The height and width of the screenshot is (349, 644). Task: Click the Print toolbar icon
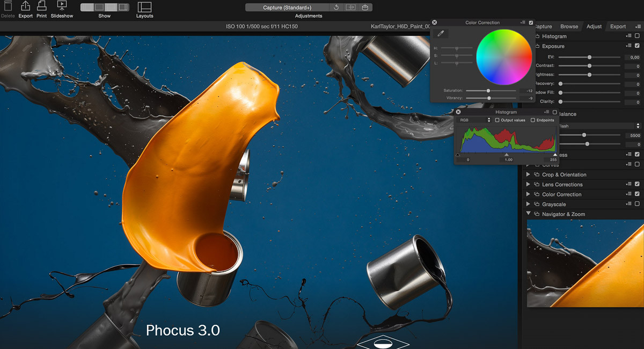[41, 6]
